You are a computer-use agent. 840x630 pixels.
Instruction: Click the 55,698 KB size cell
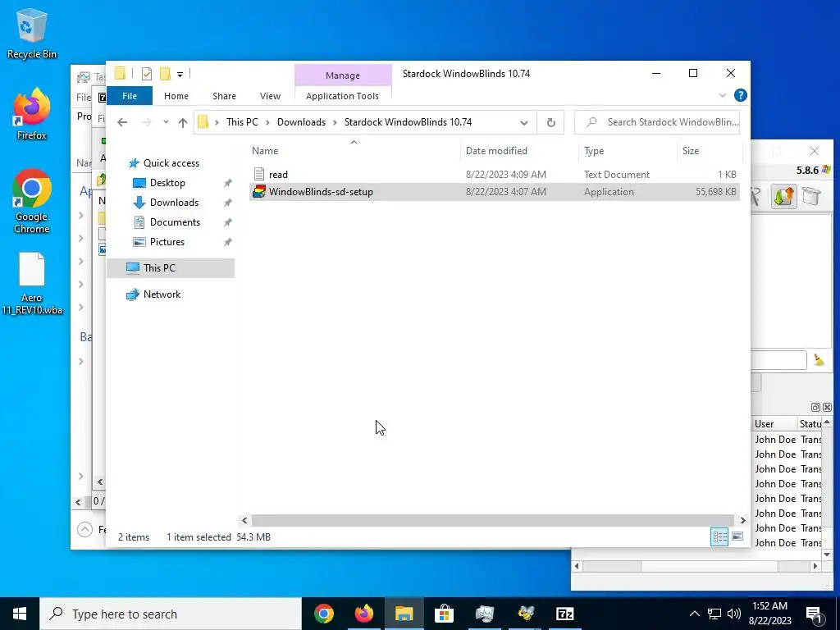(x=715, y=192)
